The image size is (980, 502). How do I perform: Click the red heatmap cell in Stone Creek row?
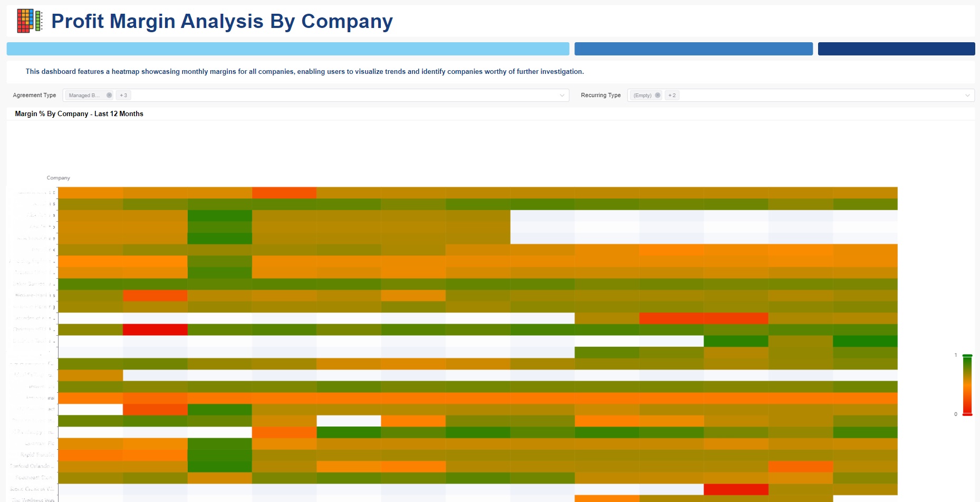[736, 489]
